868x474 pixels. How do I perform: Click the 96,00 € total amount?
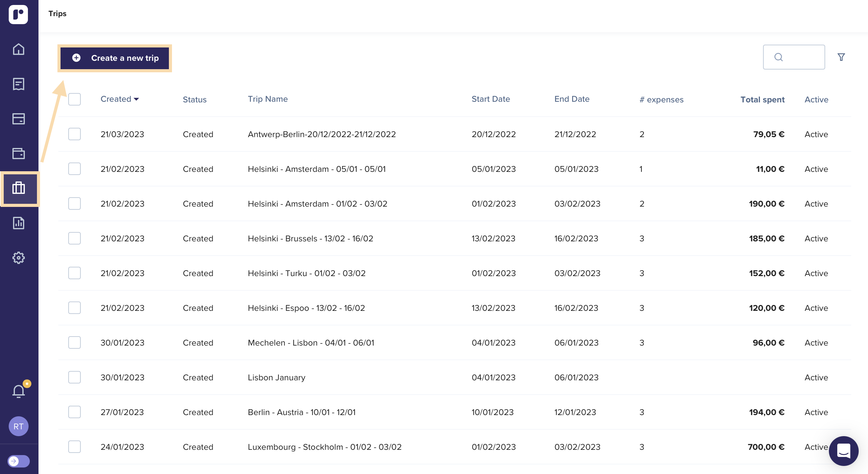tap(768, 342)
